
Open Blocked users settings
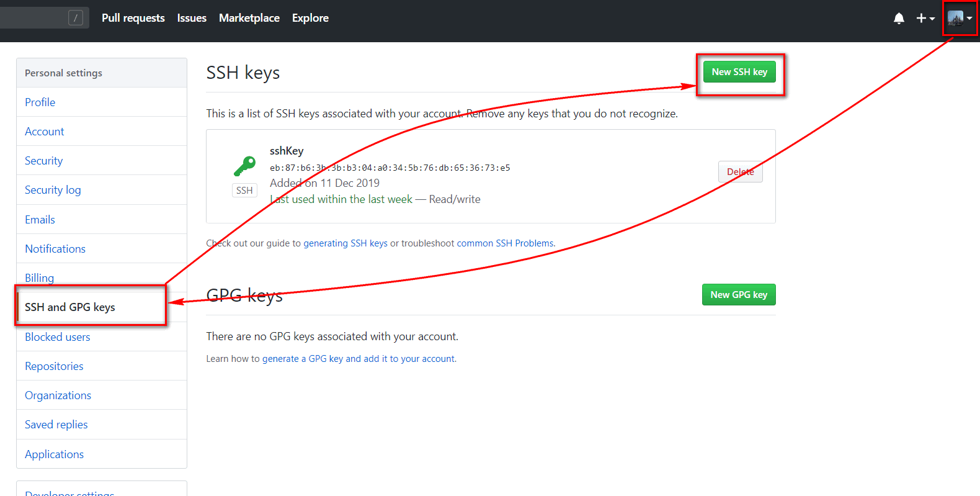pos(102,337)
